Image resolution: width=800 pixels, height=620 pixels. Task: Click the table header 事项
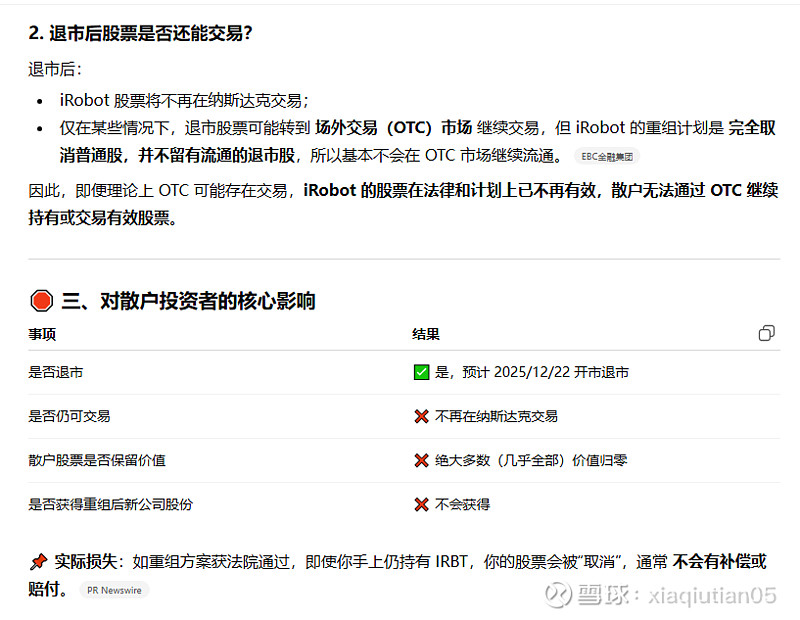tap(42, 334)
